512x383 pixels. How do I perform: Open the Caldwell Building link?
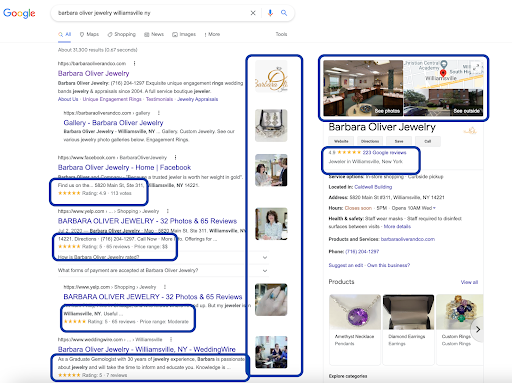tap(373, 187)
